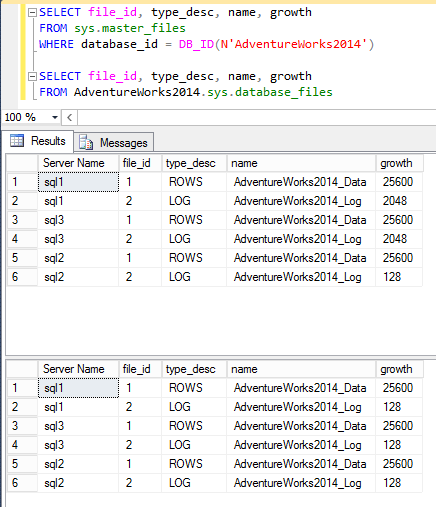Image resolution: width=436 pixels, height=507 pixels.
Task: Click sql1 cell in bottom grid row 1
Action: 78,388
